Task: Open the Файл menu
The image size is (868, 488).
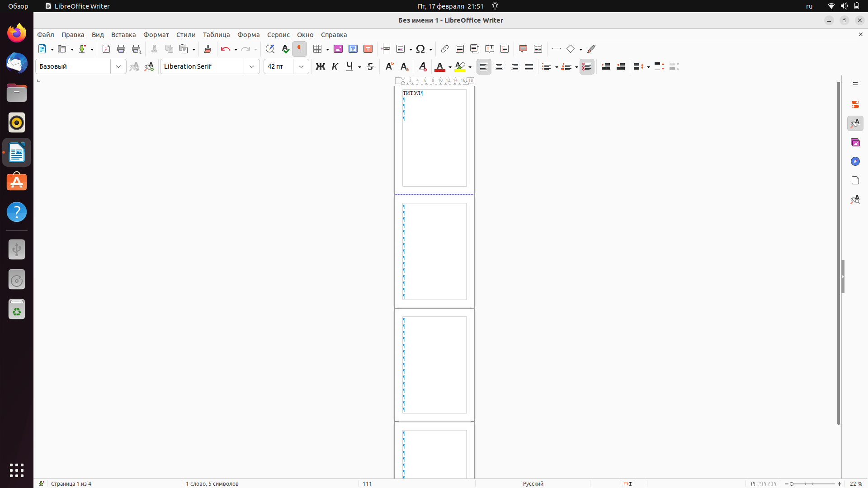Action: 46,35
